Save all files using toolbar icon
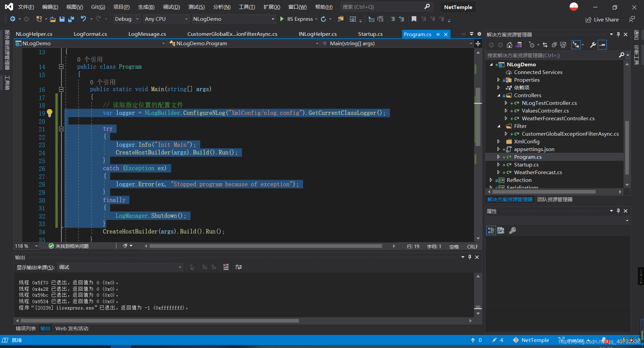The height and width of the screenshot is (348, 644). pyautogui.click(x=71, y=19)
